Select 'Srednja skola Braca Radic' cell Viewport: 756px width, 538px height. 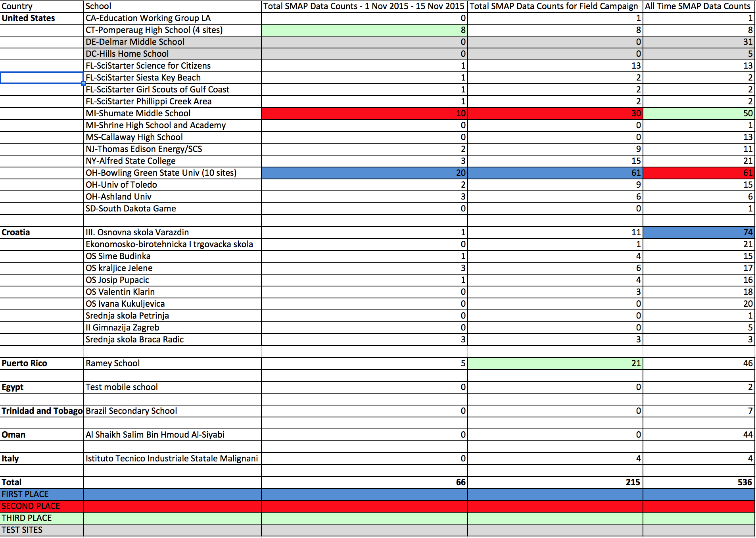click(173, 340)
